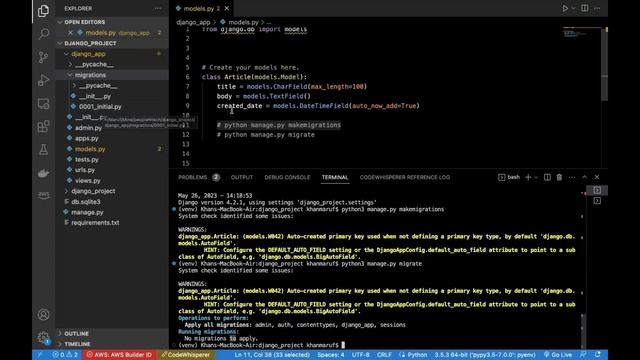
Task: Open the Source Control view
Action: [43, 57]
